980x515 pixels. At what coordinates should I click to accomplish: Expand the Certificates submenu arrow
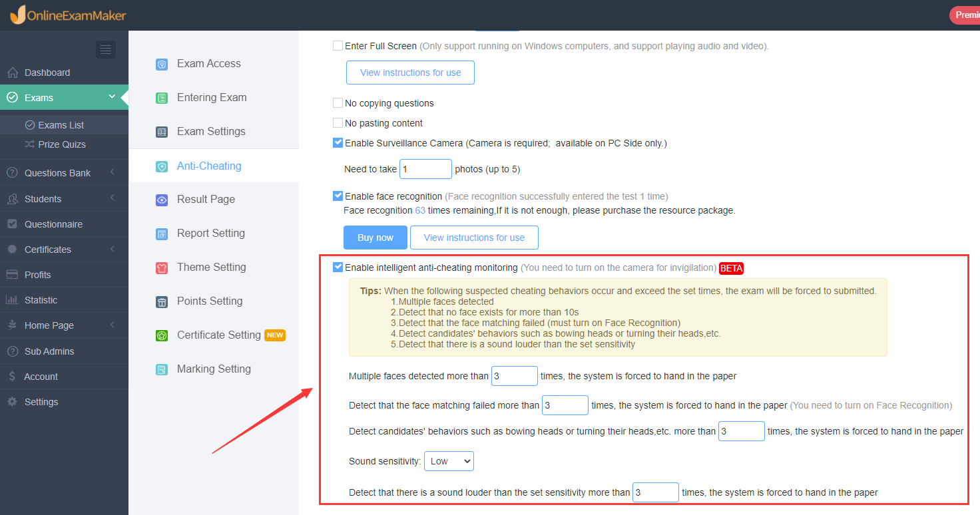point(112,249)
